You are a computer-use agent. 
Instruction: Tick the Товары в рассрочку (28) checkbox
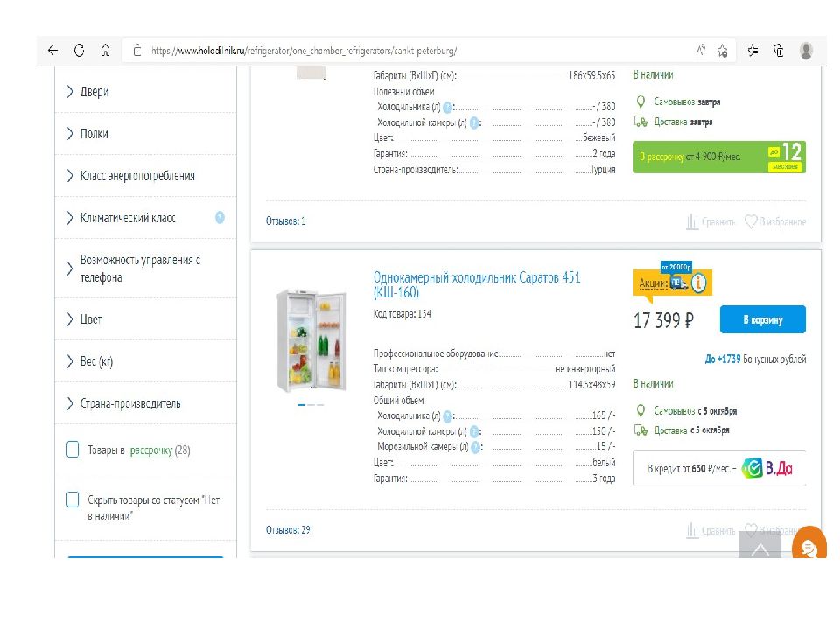coord(73,450)
